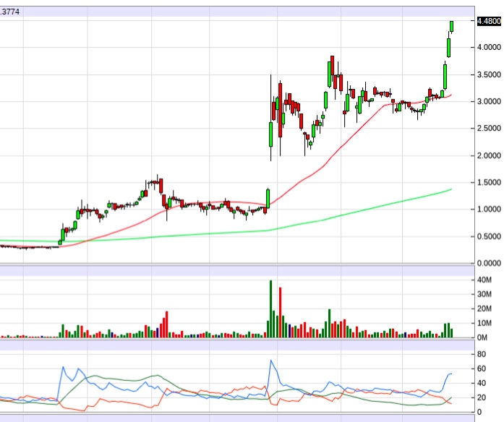Click the 1.0000 price axis label
The image size is (504, 422).
[x=488, y=210]
